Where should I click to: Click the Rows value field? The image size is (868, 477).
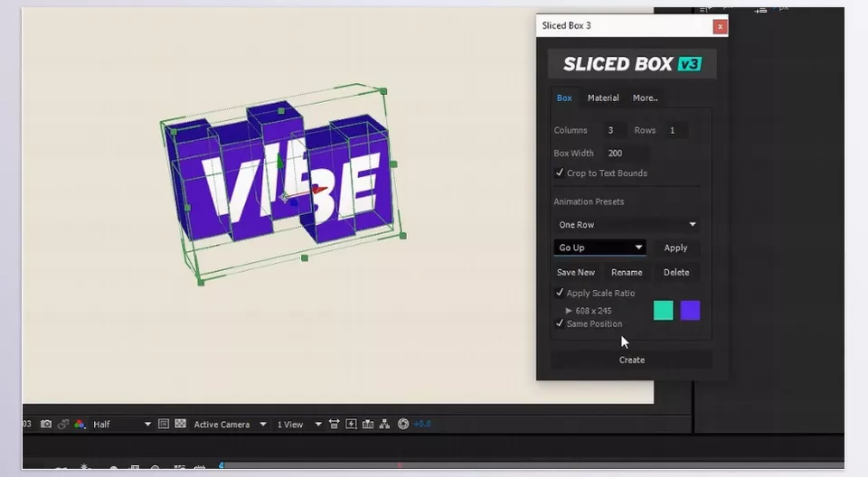pos(676,130)
